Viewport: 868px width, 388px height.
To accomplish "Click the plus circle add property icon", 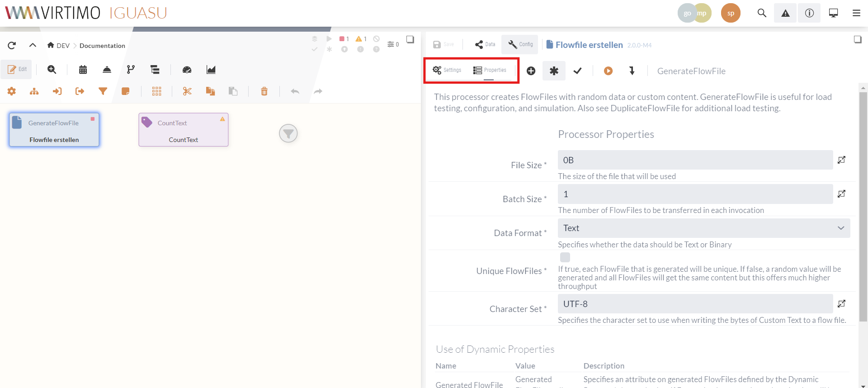I will (531, 71).
